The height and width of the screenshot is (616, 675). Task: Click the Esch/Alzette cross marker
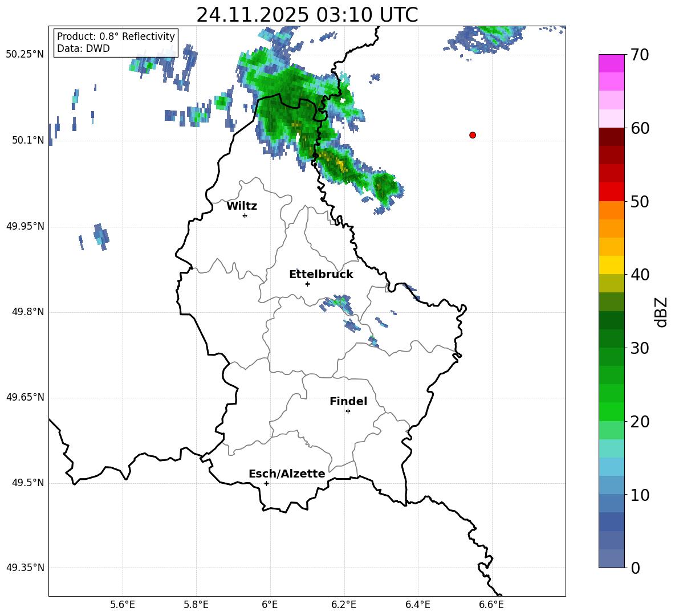266,483
